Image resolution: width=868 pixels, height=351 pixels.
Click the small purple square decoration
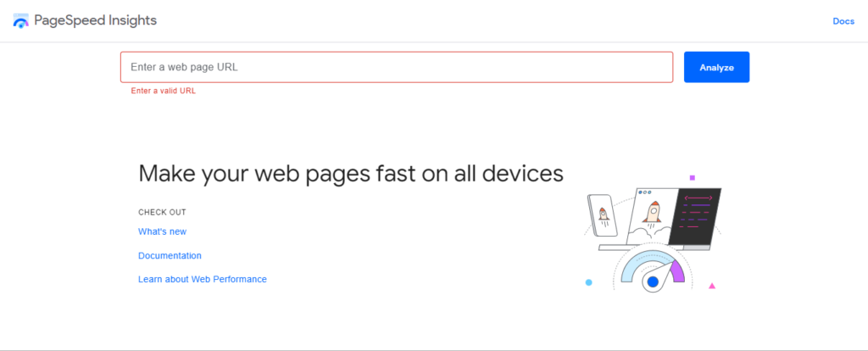693,178
